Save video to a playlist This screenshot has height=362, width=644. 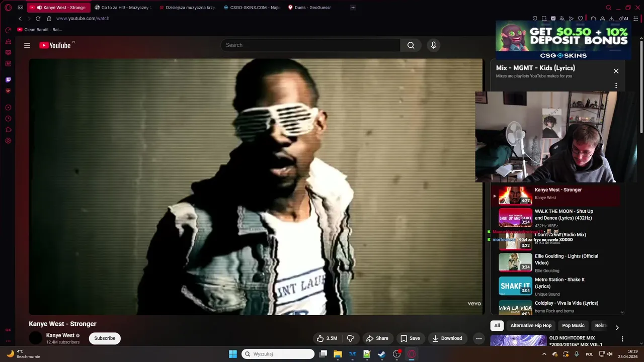(410, 338)
